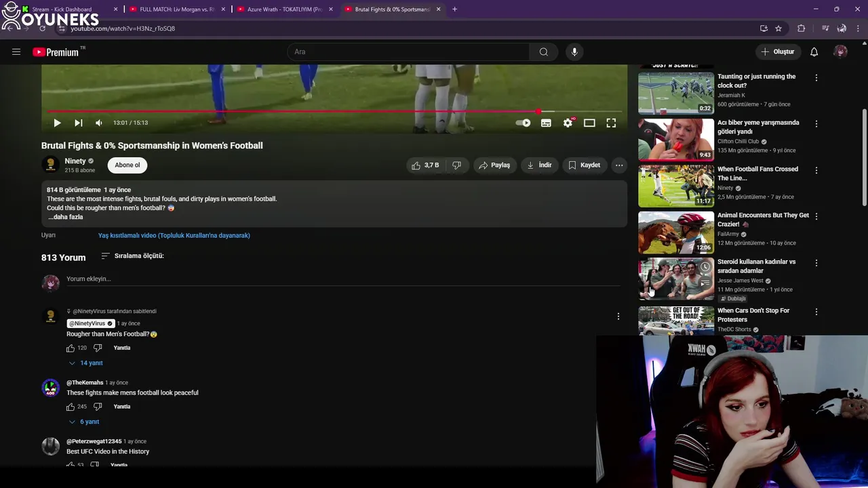Select the Brutal Fights browser tab

[392, 9]
